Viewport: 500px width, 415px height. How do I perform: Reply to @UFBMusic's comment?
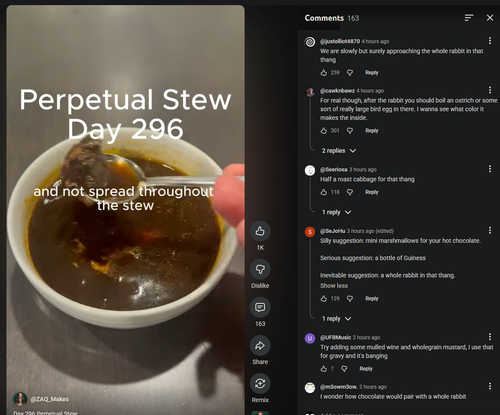[x=366, y=369]
